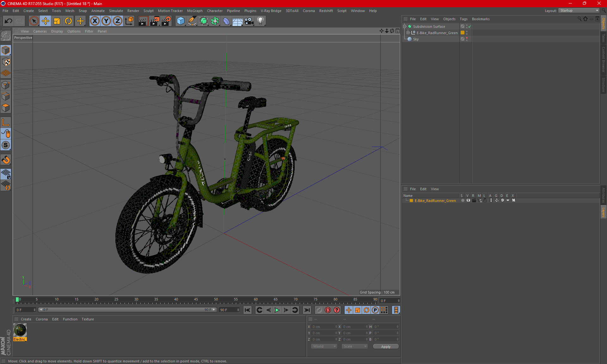Open Layer Manager View menu
The image size is (607, 364).
coord(435,189)
